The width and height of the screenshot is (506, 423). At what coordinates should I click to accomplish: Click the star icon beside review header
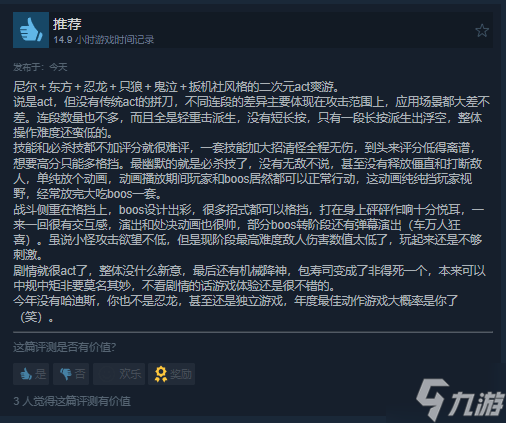pos(482,31)
